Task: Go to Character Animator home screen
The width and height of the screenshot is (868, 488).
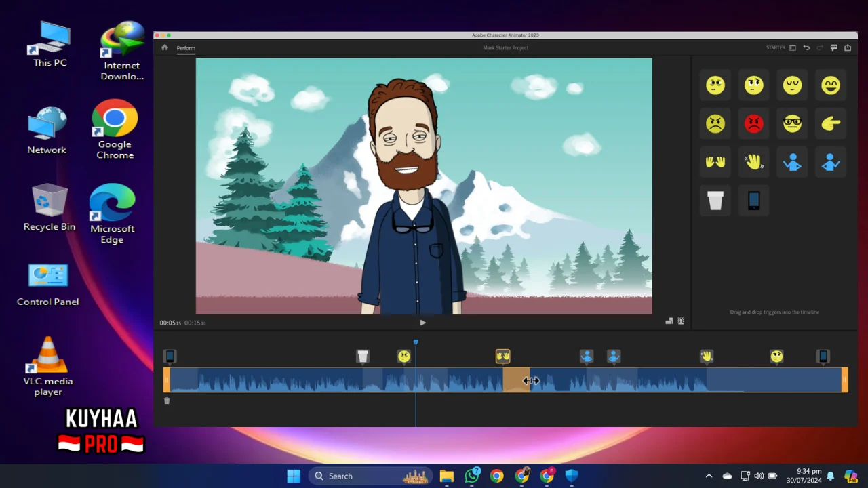Action: (x=165, y=47)
